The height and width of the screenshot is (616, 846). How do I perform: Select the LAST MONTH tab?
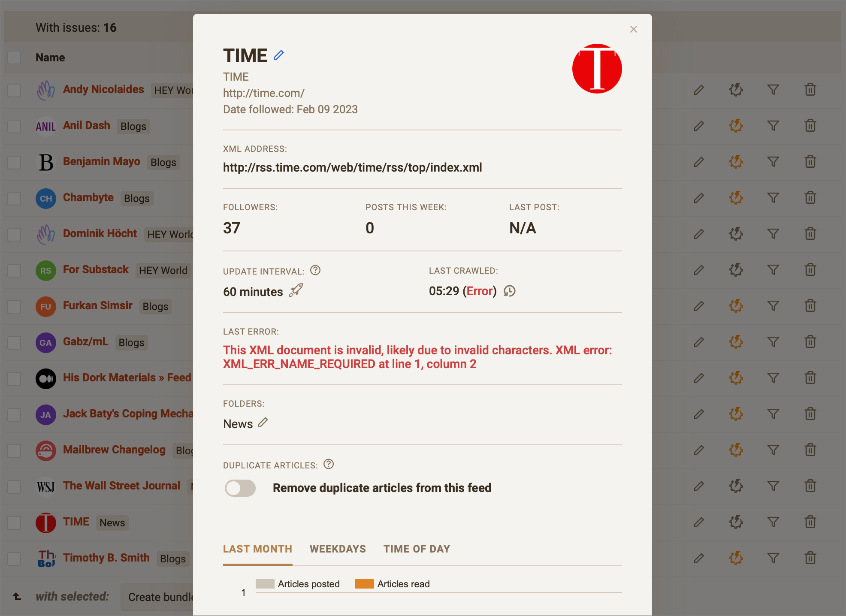coord(257,549)
